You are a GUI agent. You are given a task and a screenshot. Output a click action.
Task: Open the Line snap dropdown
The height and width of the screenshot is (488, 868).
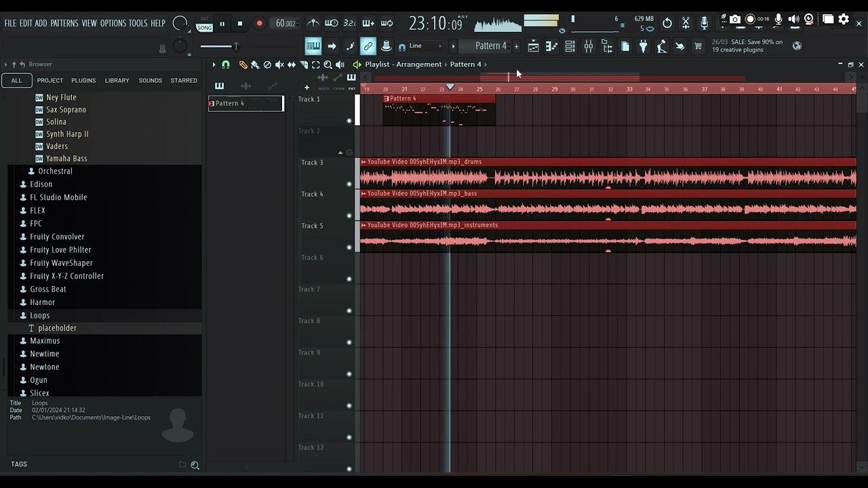click(x=420, y=46)
